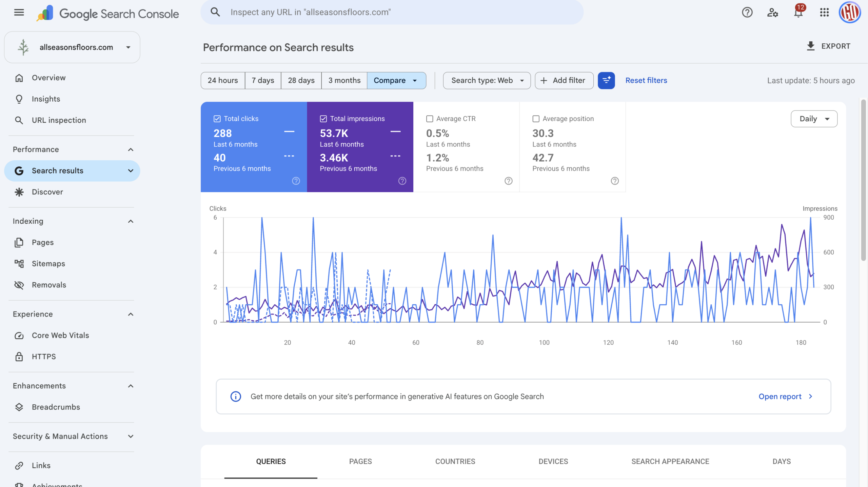Click the page vertical scrollbar
Image resolution: width=868 pixels, height=487 pixels.
coord(863,180)
